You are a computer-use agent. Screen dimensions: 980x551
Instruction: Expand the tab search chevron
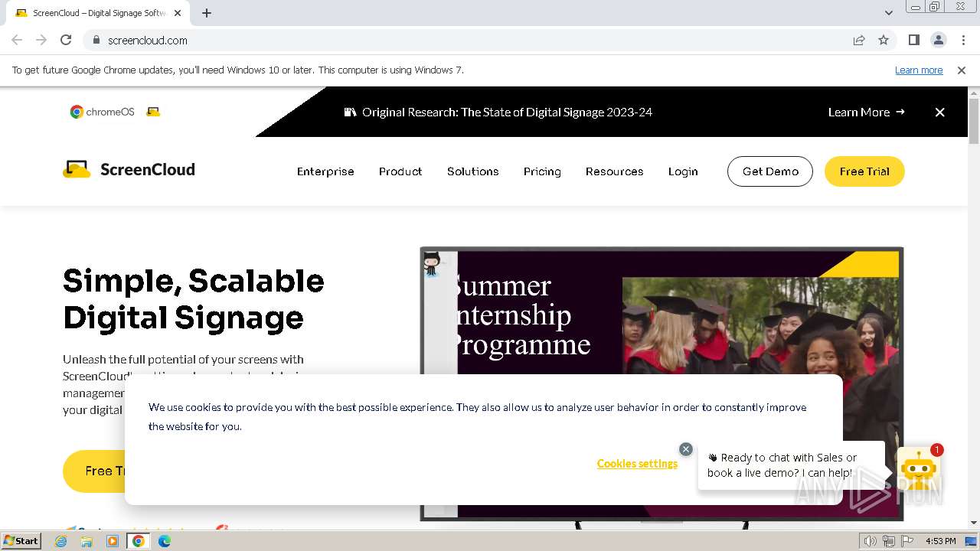[x=888, y=13]
